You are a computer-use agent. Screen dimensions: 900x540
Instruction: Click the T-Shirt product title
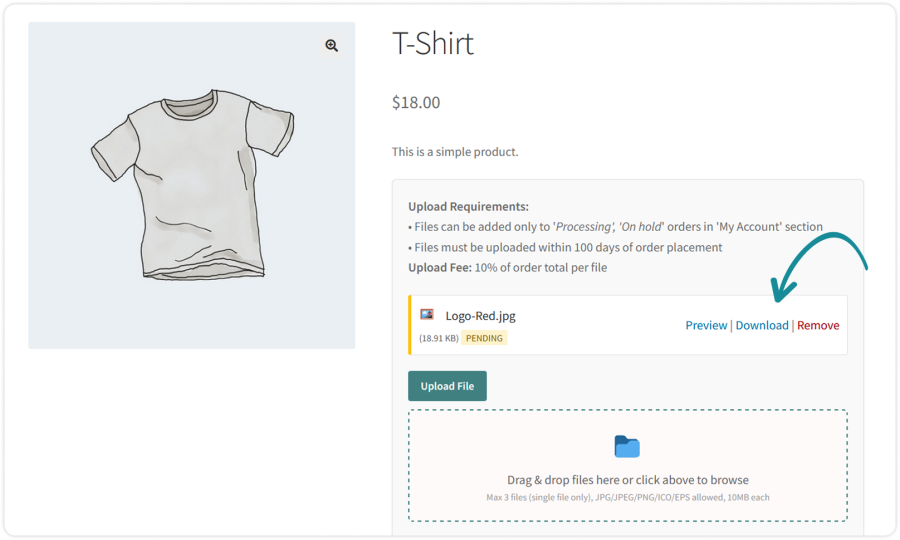pos(433,44)
